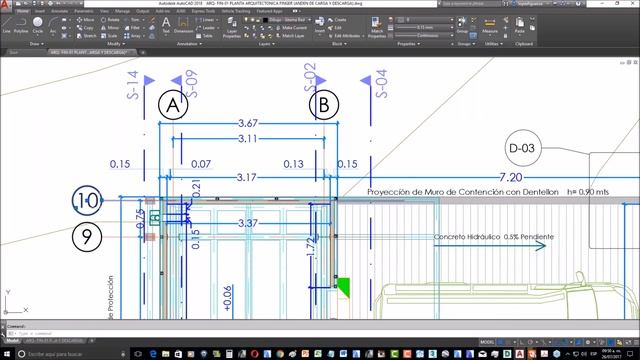This screenshot has width=640, height=360.
Task: Select the Polyline tool
Action: tap(21, 25)
